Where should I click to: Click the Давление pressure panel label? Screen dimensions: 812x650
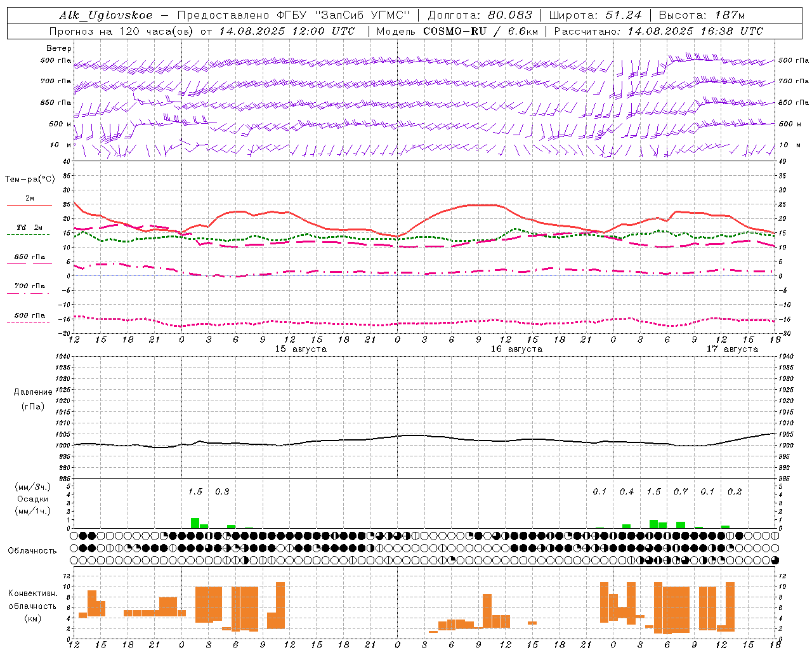[x=33, y=392]
